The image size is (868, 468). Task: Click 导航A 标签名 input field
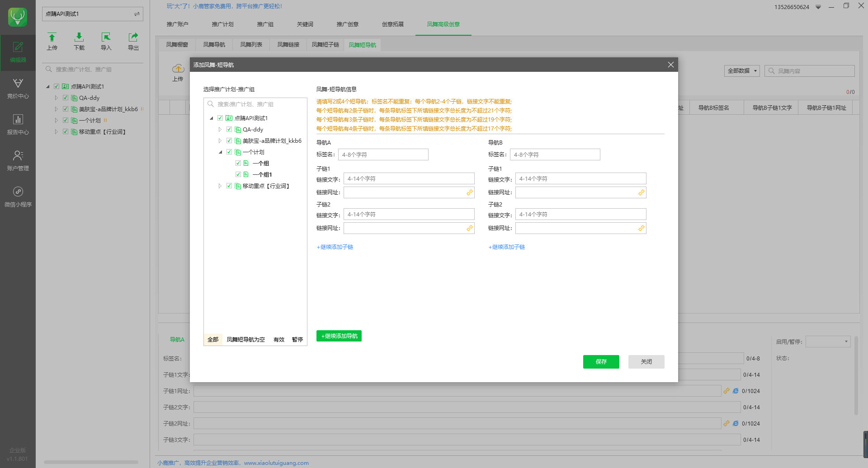(383, 154)
